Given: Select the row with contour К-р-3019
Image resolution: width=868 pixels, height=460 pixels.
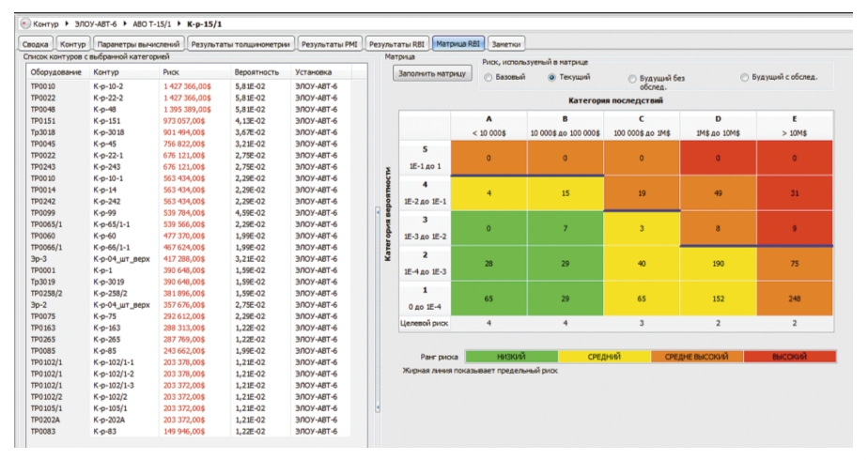Looking at the screenshot, I should [x=188, y=282].
